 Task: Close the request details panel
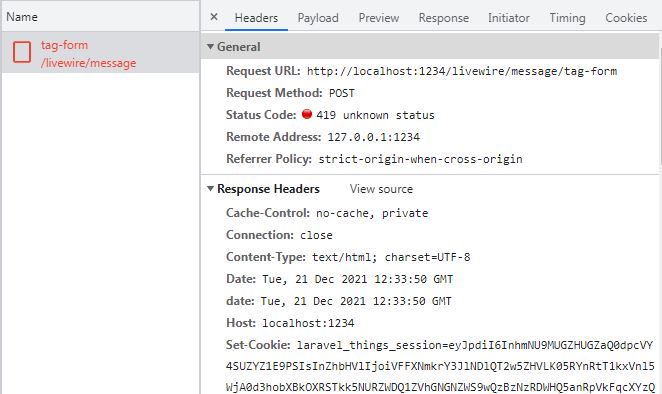[214, 17]
